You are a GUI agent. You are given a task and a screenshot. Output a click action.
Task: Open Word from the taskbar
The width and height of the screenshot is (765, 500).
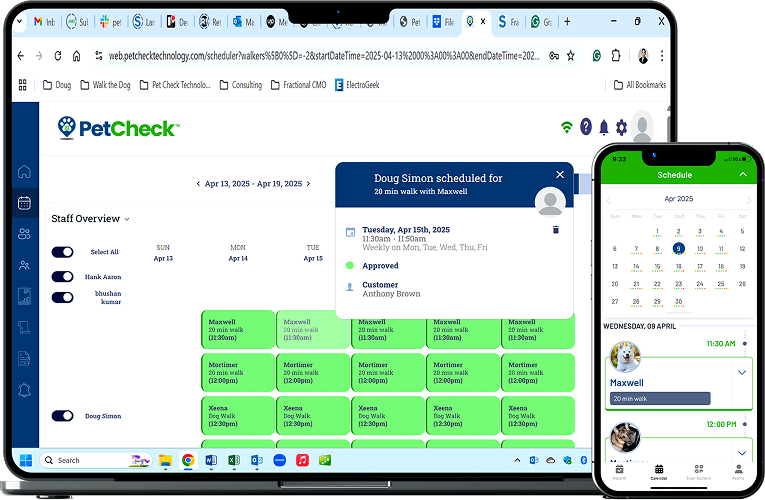[211, 460]
